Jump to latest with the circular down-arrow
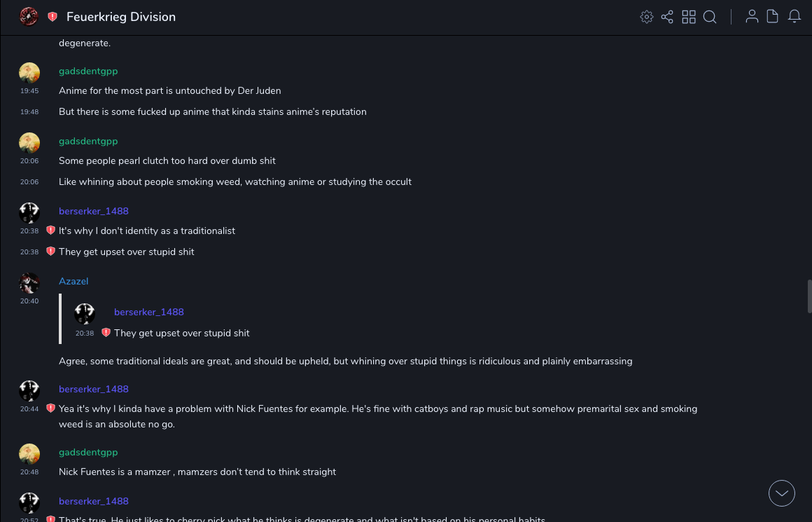 (x=782, y=493)
